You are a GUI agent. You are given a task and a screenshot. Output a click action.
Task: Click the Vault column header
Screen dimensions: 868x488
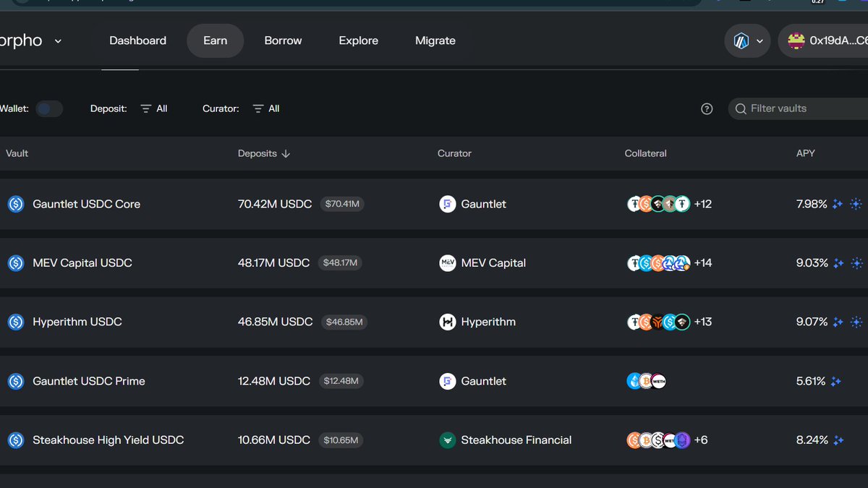click(17, 153)
